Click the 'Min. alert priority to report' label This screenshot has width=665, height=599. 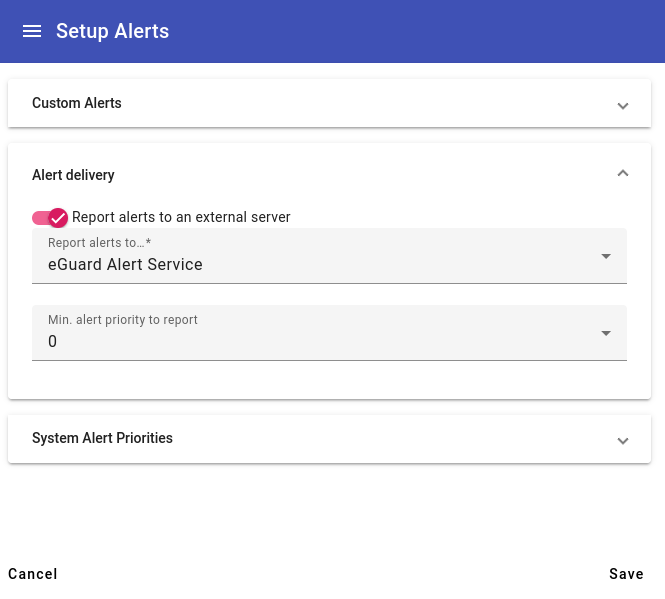pyautogui.click(x=123, y=319)
